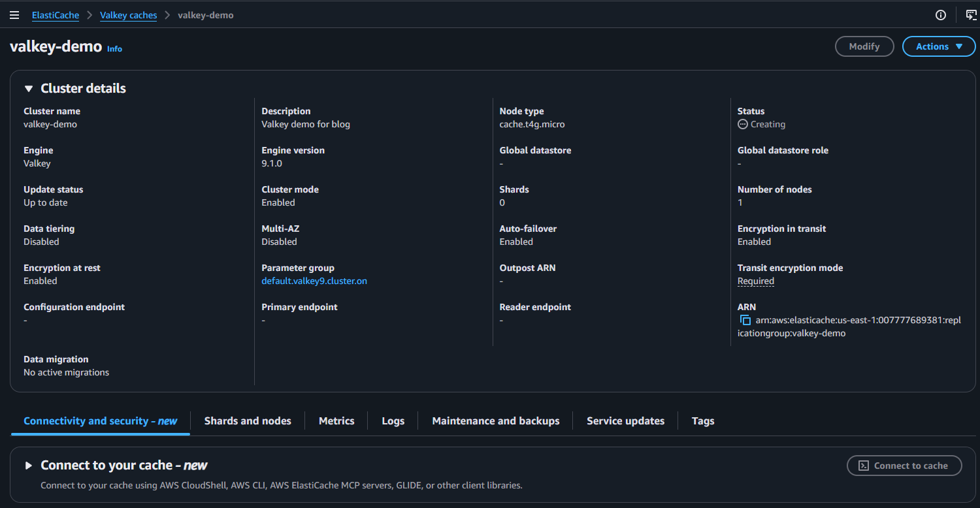Switch to Shards and nodes tab
This screenshot has height=508, width=980.
pos(248,421)
